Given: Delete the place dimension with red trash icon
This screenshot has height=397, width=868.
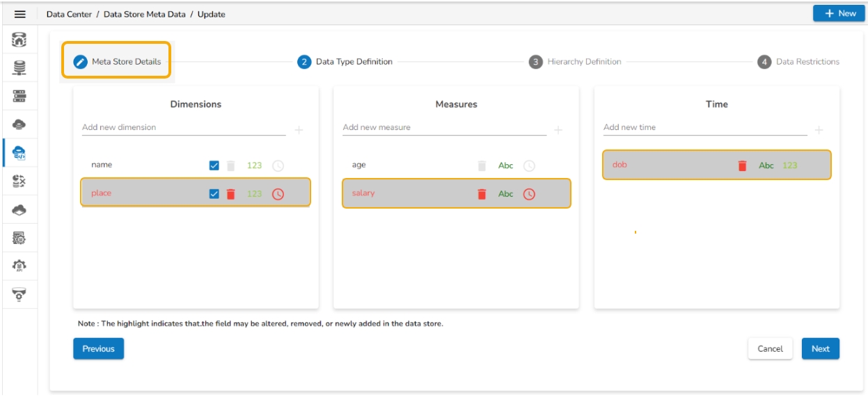Looking at the screenshot, I should 231,194.
